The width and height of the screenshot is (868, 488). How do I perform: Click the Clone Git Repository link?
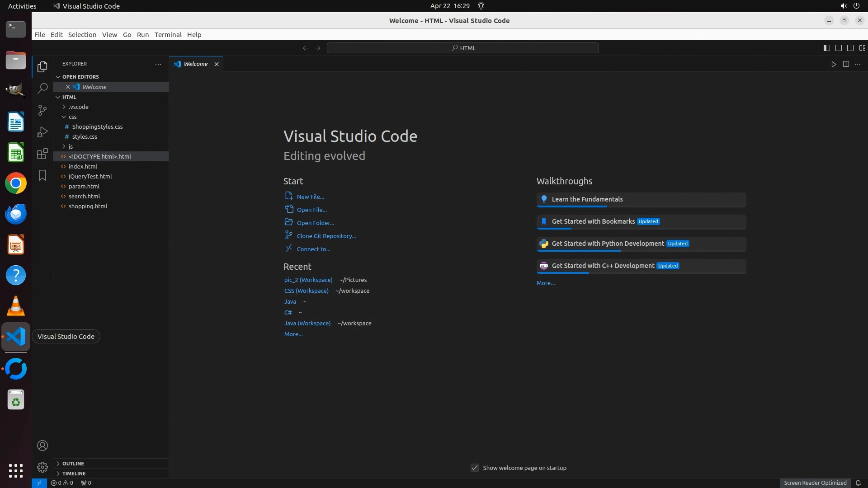click(x=326, y=236)
